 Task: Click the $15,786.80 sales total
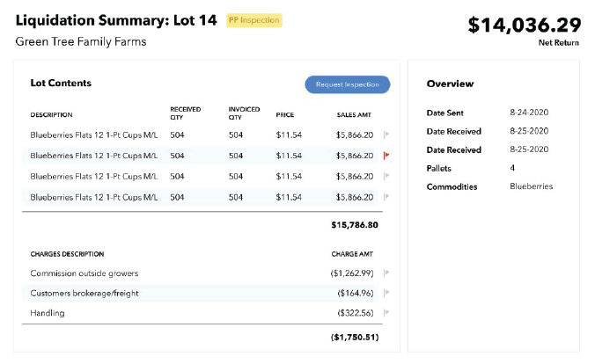point(355,225)
